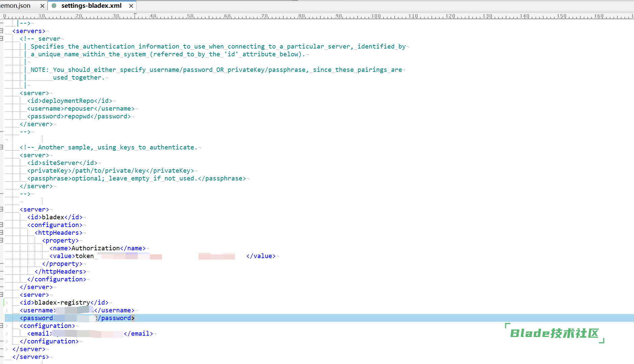Fold the <server> block containing bladex id
The width and height of the screenshot is (634, 364).
point(2,209)
